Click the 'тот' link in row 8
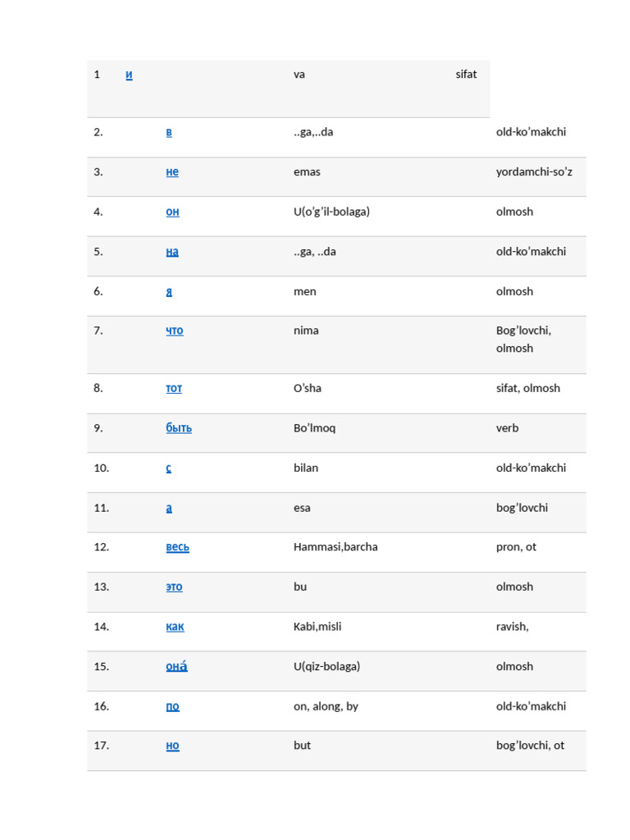630x840 pixels. [x=174, y=388]
